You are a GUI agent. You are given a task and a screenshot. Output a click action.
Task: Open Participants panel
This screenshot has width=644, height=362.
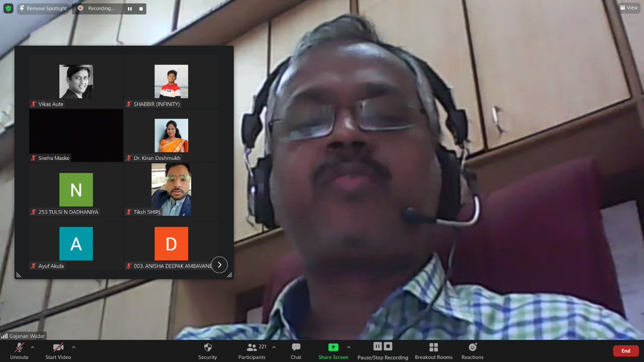[x=252, y=351]
